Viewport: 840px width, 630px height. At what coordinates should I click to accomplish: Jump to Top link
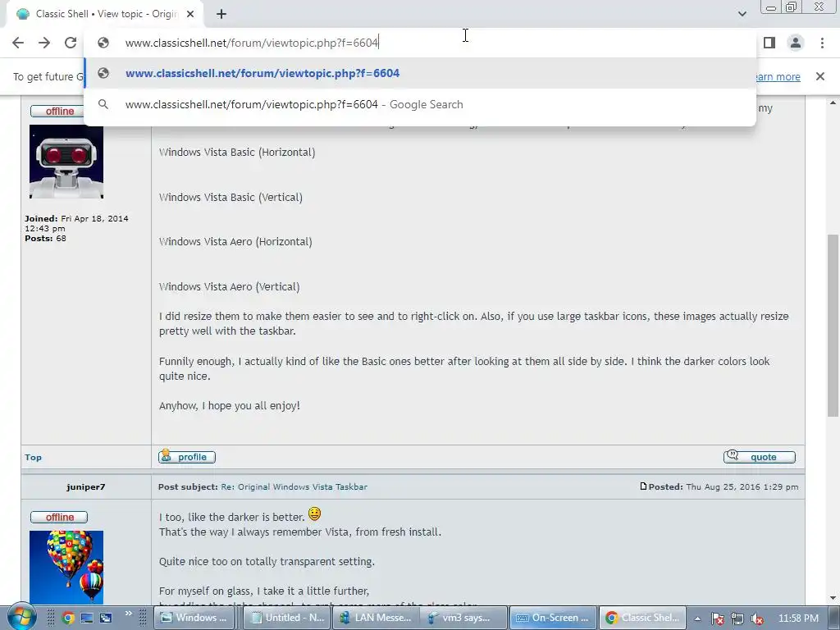pyautogui.click(x=33, y=458)
